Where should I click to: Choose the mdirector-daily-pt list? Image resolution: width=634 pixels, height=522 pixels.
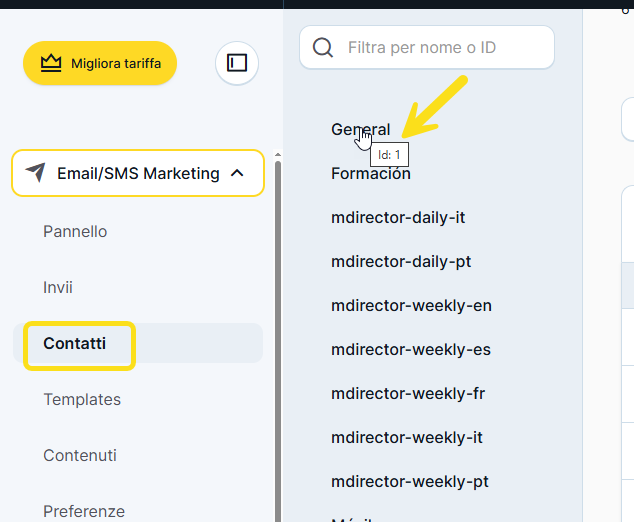click(x=401, y=261)
